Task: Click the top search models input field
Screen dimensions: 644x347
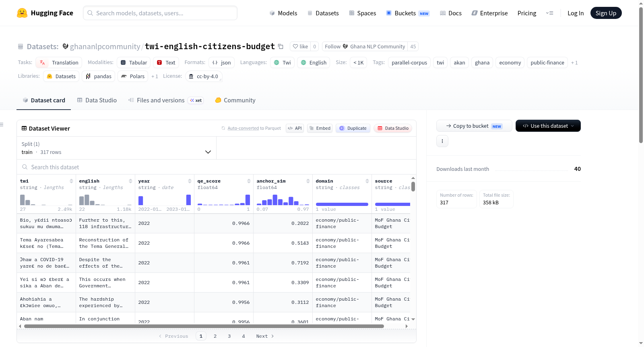Action: (x=160, y=13)
